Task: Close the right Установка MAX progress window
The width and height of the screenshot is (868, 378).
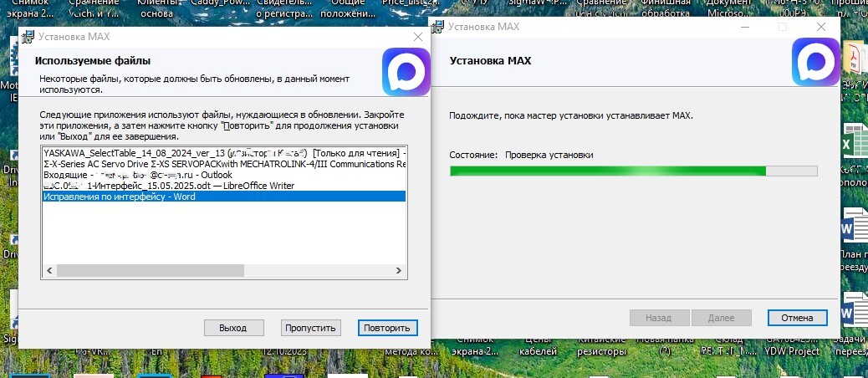Action: (823, 27)
